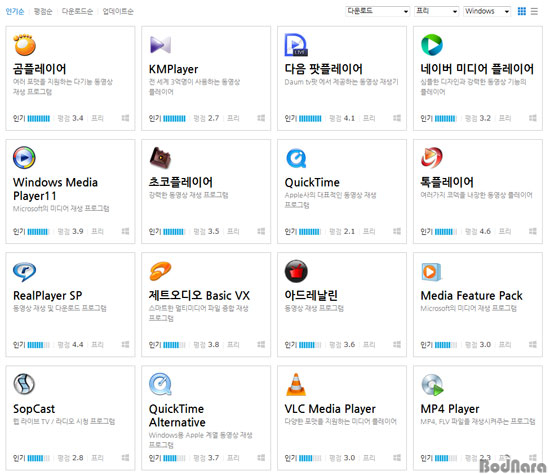Click Windows platform icon on SopCast card
Image resolution: width=550 pixels, height=476 pixels.
[125, 457]
